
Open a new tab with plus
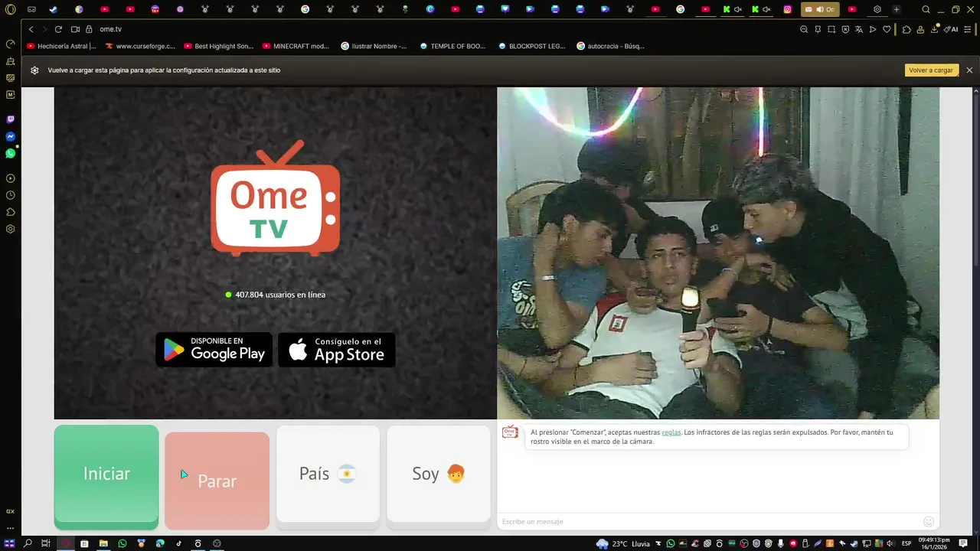pyautogui.click(x=896, y=9)
